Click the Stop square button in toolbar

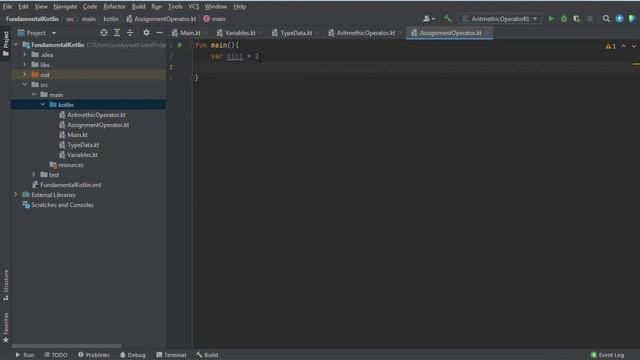tap(589, 19)
